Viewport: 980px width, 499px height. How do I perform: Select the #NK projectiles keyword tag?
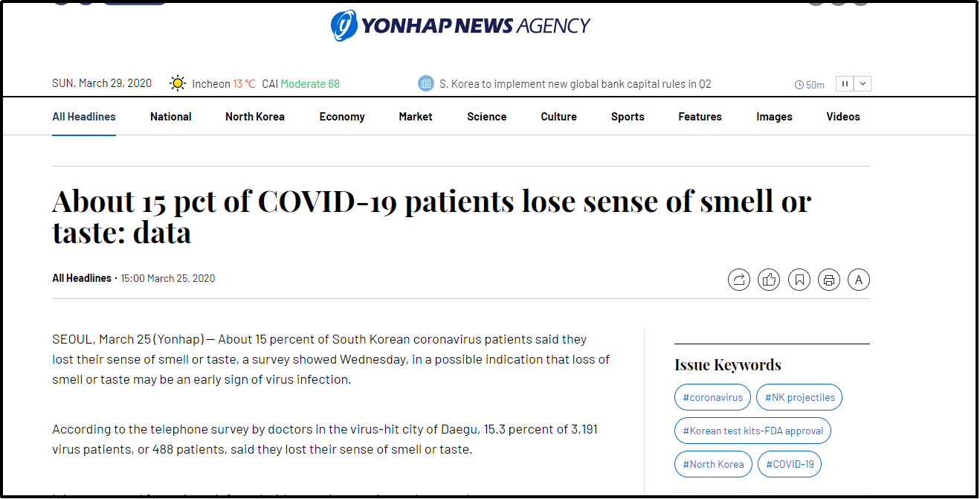(799, 397)
